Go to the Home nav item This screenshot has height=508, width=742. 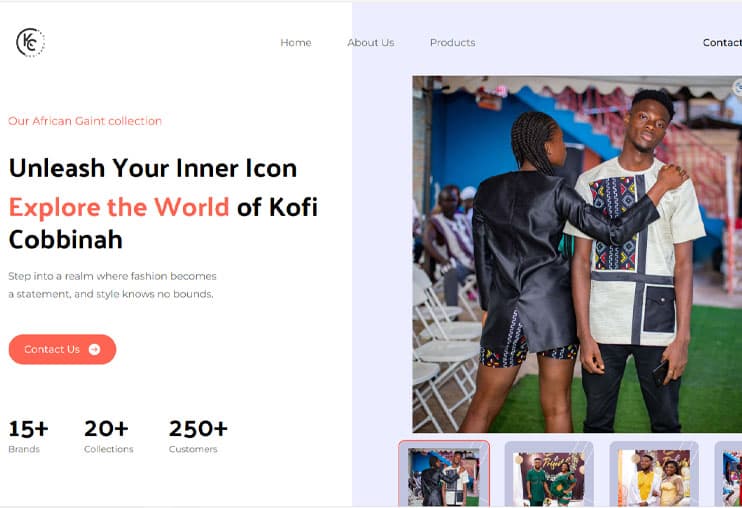coord(296,43)
